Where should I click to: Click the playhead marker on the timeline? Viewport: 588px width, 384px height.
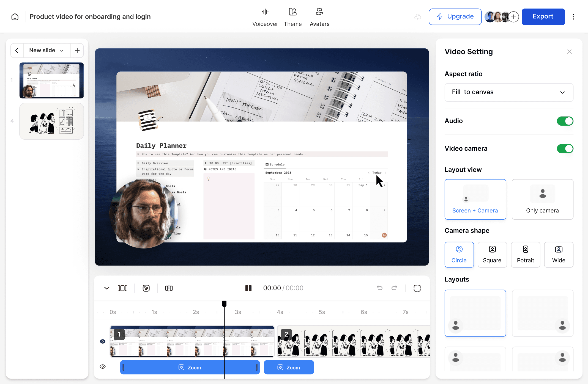224,304
